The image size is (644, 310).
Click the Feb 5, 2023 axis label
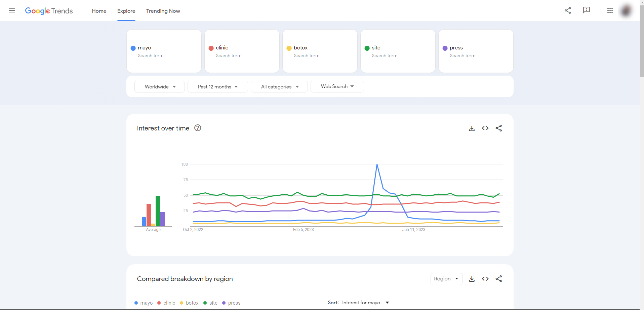(x=304, y=230)
